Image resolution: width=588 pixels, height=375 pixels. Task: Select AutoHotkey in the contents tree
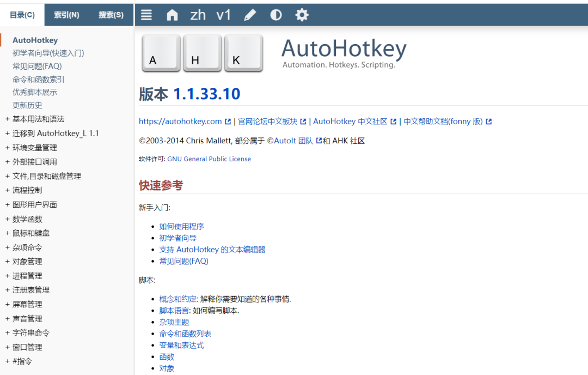point(35,40)
